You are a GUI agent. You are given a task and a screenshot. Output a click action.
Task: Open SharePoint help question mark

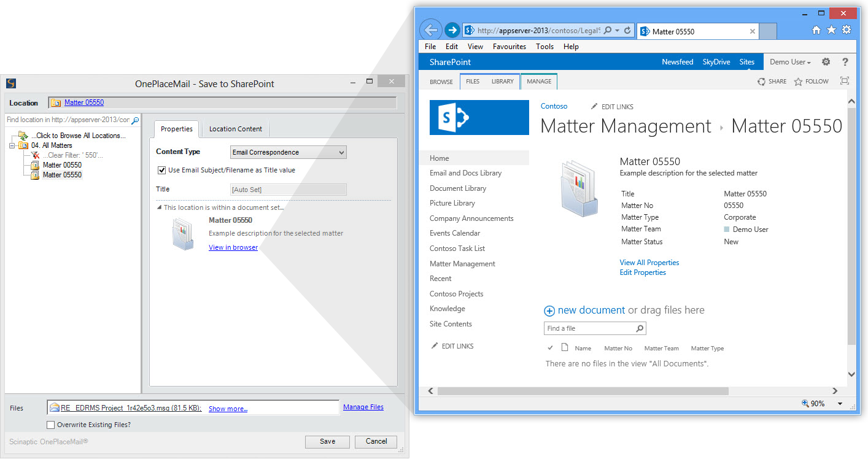845,62
